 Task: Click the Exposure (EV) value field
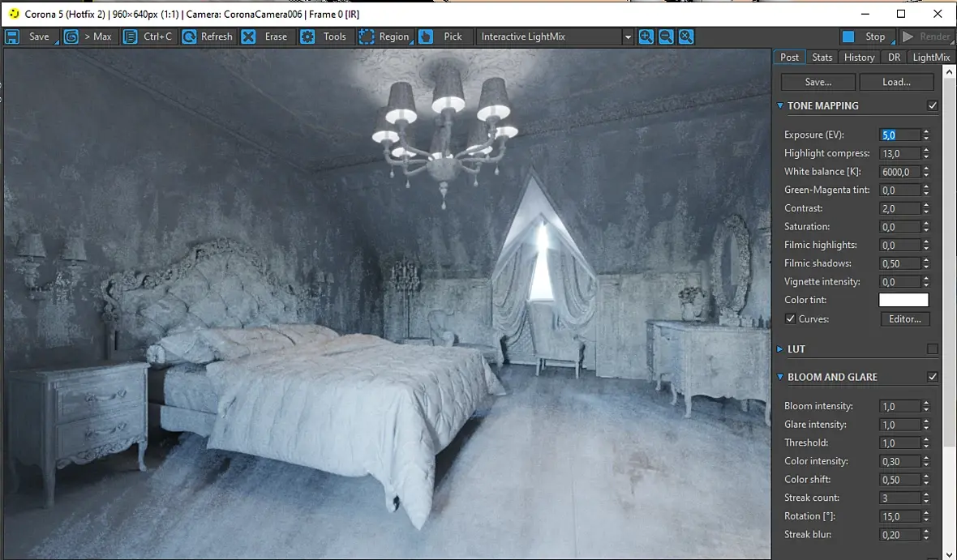click(900, 135)
